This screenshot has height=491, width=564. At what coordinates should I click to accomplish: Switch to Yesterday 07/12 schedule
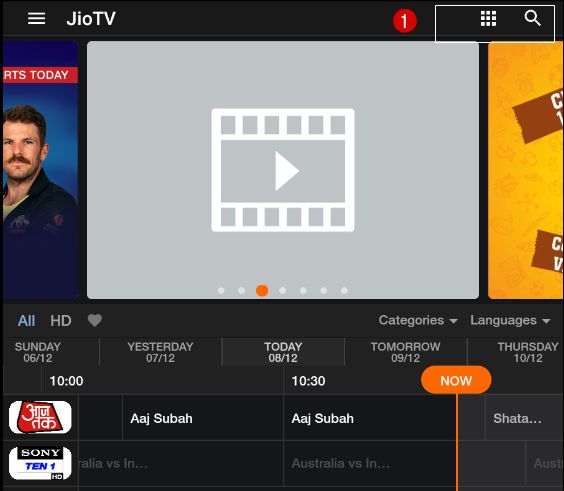click(x=160, y=352)
